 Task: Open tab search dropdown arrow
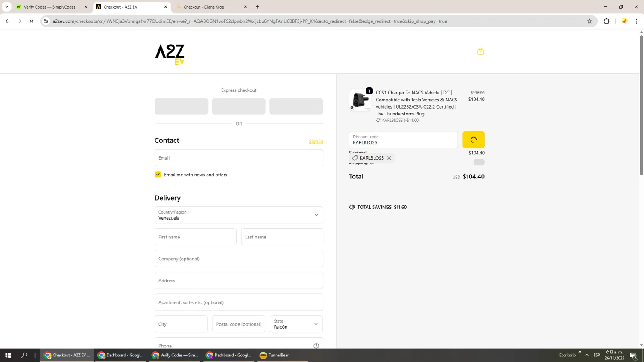6,7
